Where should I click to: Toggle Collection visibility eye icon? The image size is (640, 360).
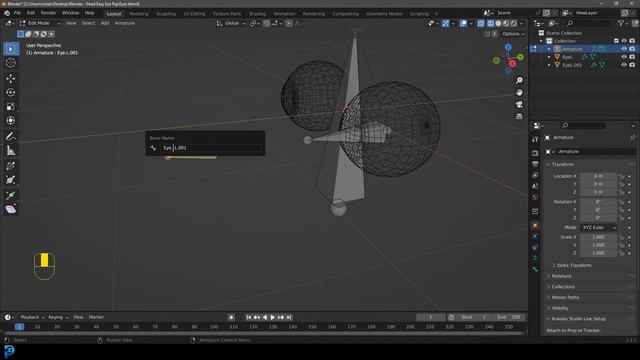[x=624, y=41]
